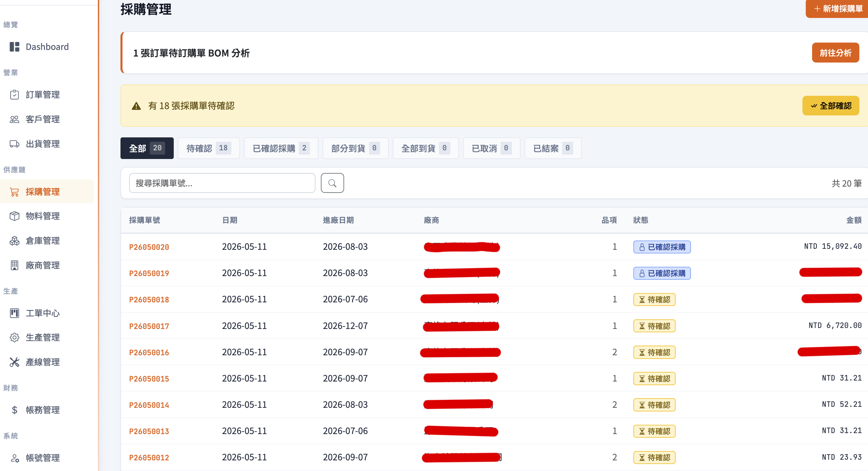Open purchase order P26050013 link
The image size is (868, 471).
coord(149,431)
